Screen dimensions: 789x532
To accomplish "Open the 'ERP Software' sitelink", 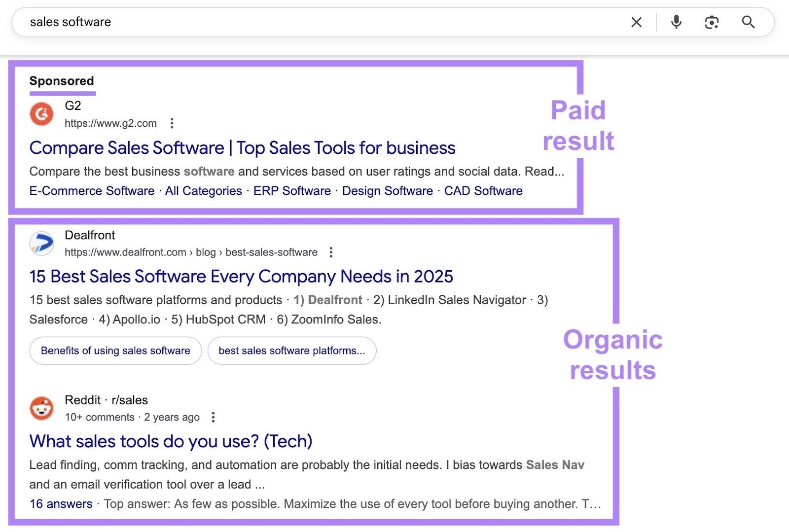I will pos(292,191).
